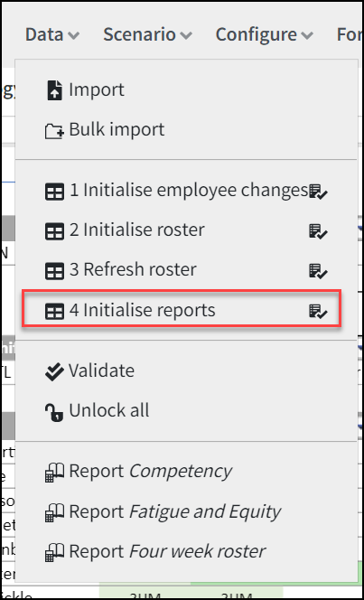Click the Unlock all text
Viewport: 364px width, 600px height.
point(109,410)
